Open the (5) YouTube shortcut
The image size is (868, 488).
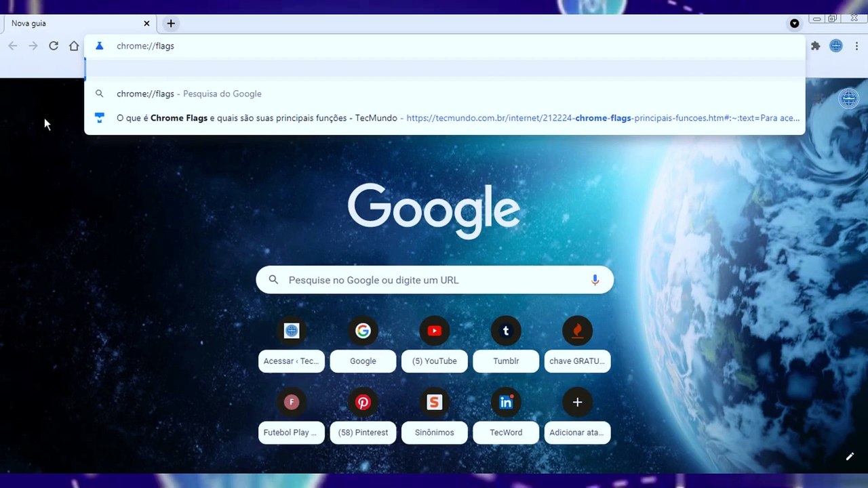point(435,344)
